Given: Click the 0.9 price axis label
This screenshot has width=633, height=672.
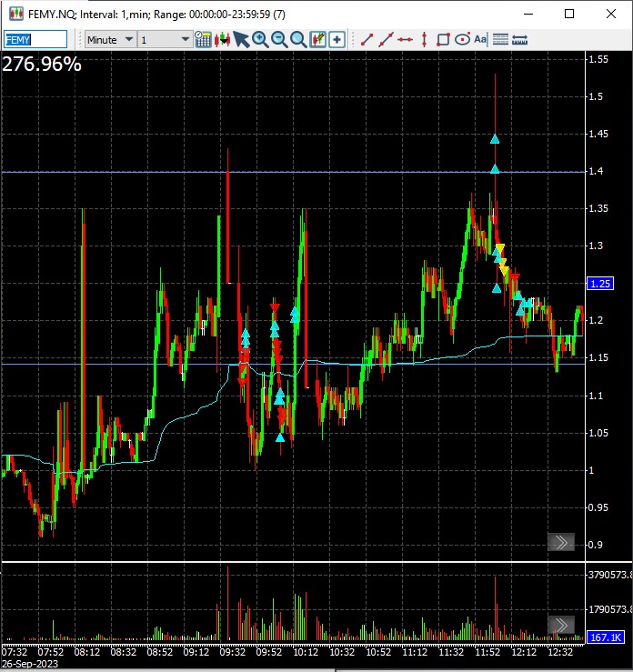Looking at the screenshot, I should pos(596,545).
